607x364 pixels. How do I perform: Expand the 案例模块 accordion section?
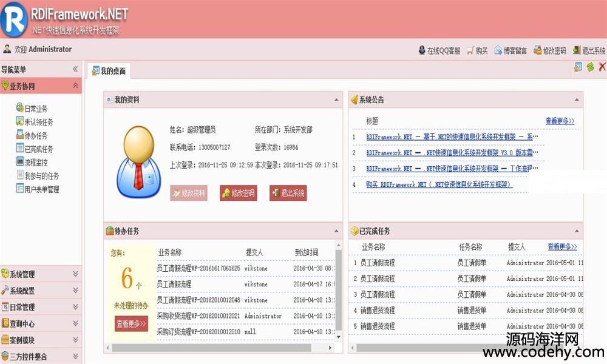click(75, 340)
